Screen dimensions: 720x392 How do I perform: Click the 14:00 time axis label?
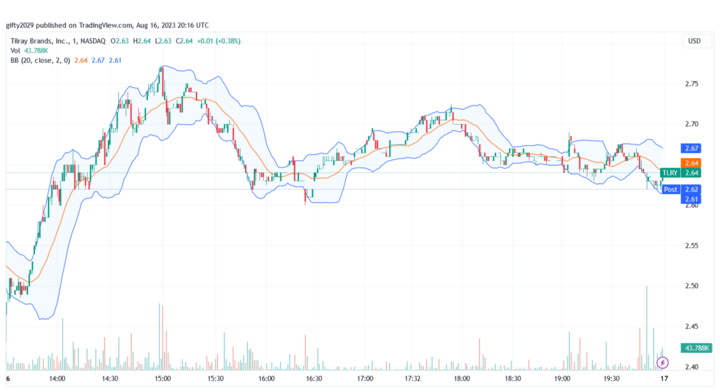pyautogui.click(x=57, y=379)
